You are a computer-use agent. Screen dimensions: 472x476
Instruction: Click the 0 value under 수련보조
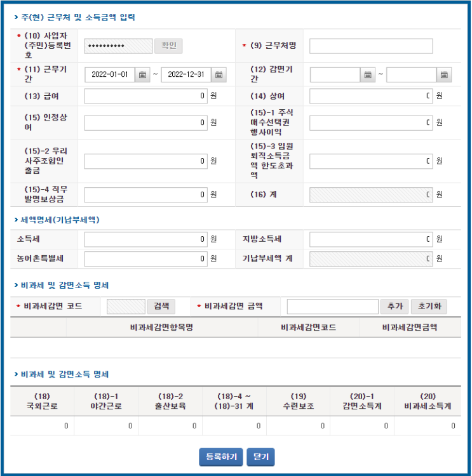tap(323, 426)
